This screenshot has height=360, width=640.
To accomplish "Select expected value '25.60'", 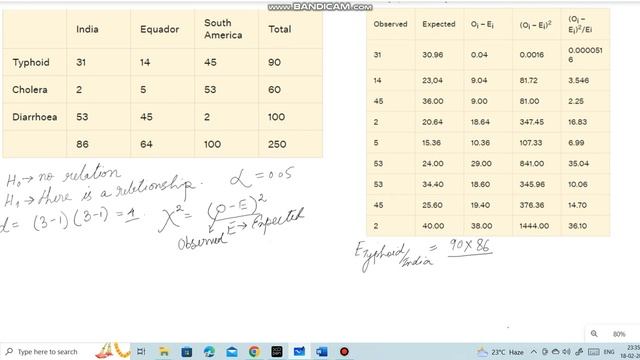I will pyautogui.click(x=433, y=205).
